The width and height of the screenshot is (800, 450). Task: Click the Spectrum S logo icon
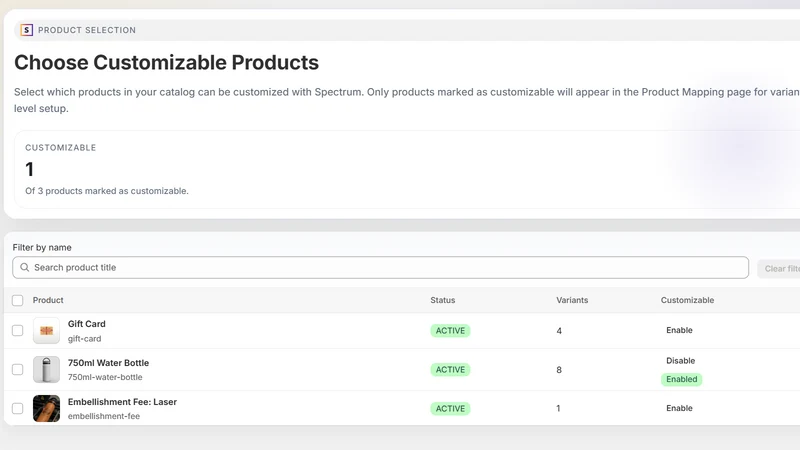pyautogui.click(x=27, y=30)
